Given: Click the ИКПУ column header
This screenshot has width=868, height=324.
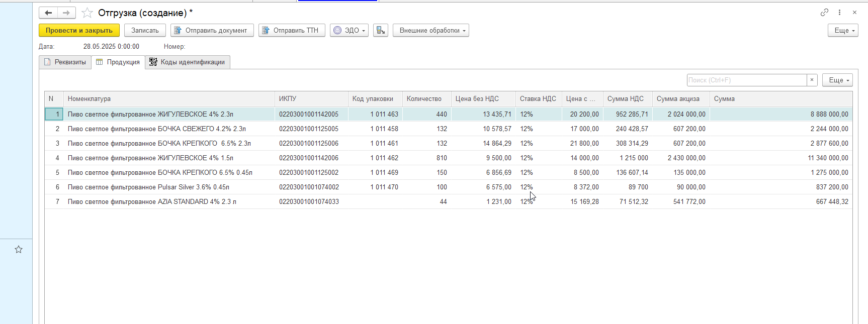Looking at the screenshot, I should 311,99.
